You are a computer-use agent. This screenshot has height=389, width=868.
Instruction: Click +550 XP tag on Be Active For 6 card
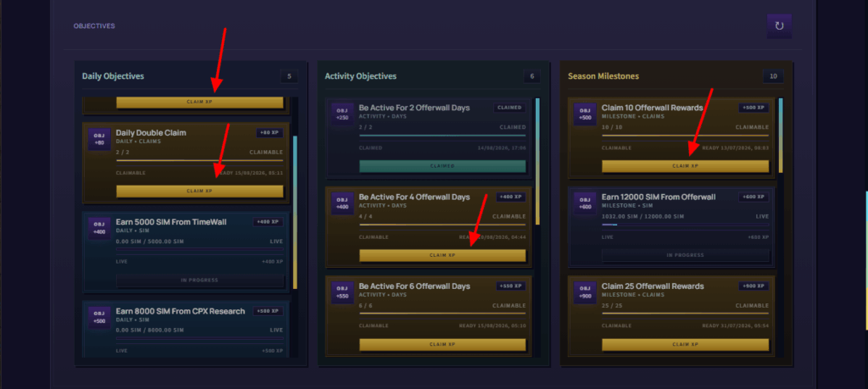[x=511, y=286]
